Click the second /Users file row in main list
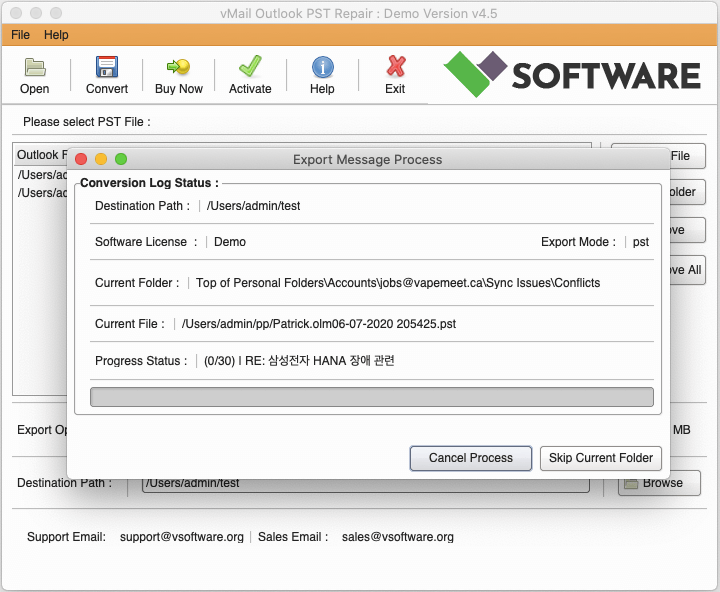 point(42,193)
